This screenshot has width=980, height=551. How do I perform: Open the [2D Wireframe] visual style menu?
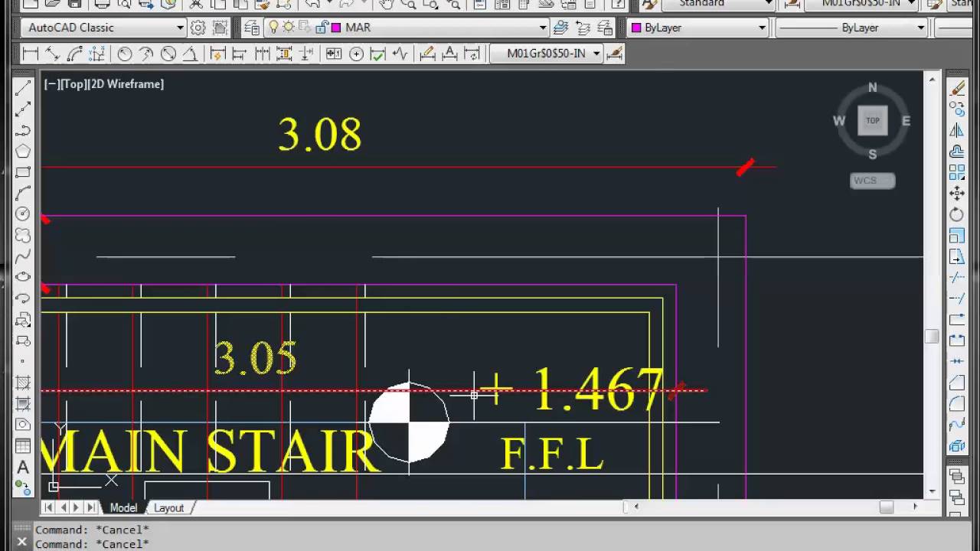tap(126, 84)
